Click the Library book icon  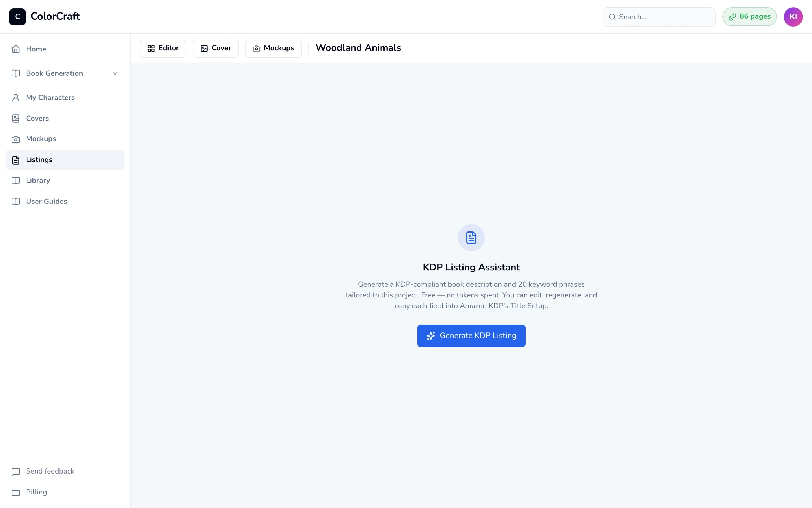pyautogui.click(x=16, y=180)
